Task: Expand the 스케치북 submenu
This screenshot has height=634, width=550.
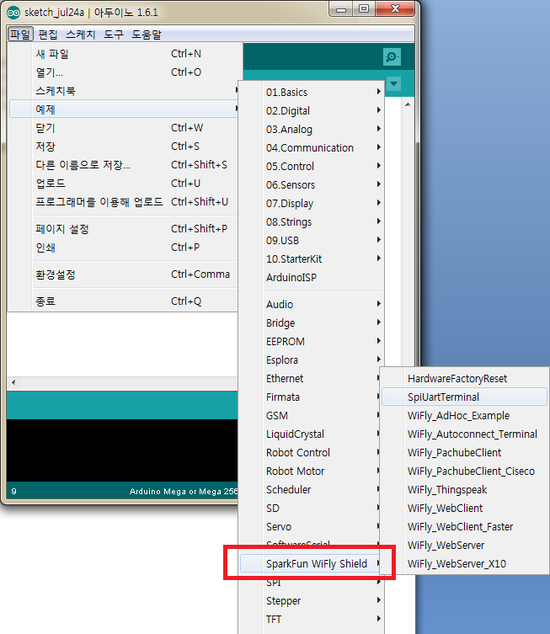Action: 123,91
